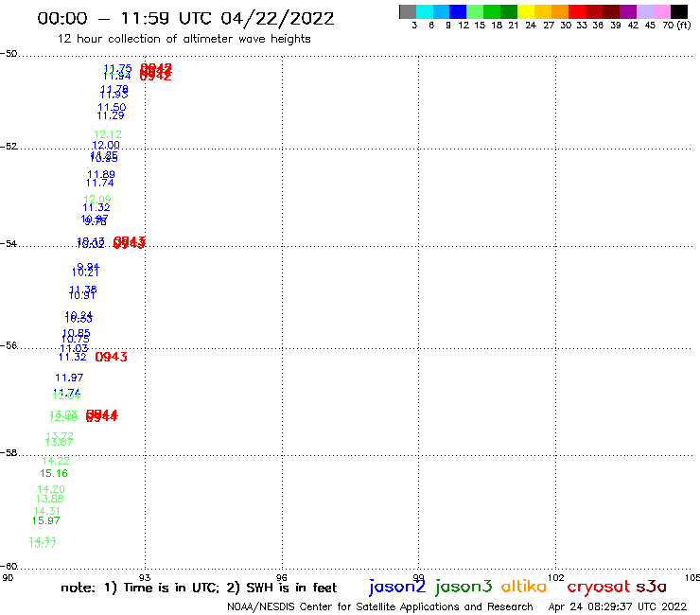The image size is (700, 615).
Task: Click the longitude axis label '93'
Action: point(145,578)
